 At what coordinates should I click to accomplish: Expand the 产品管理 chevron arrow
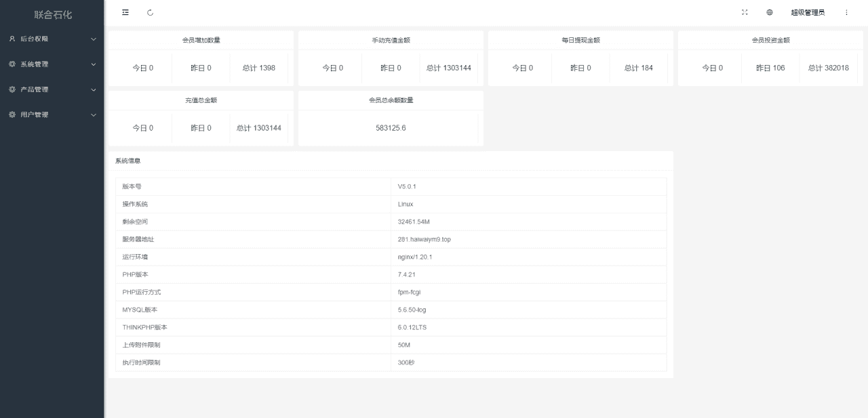[94, 89]
